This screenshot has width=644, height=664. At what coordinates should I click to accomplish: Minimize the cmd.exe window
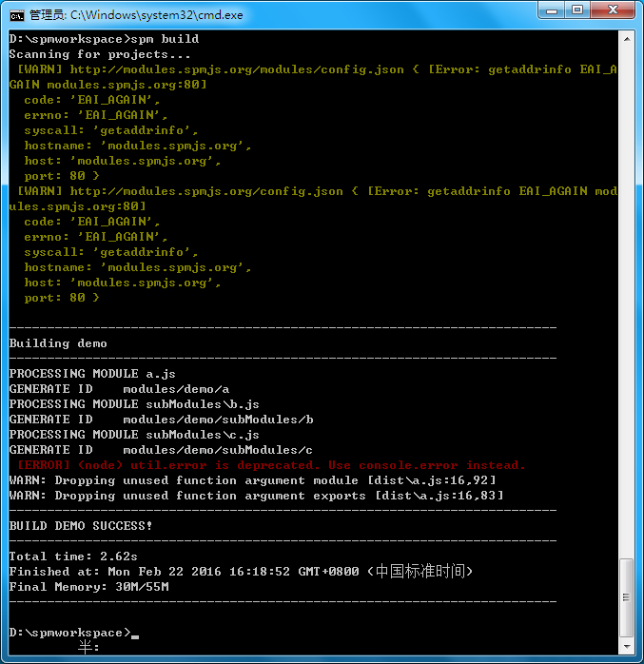click(x=552, y=10)
